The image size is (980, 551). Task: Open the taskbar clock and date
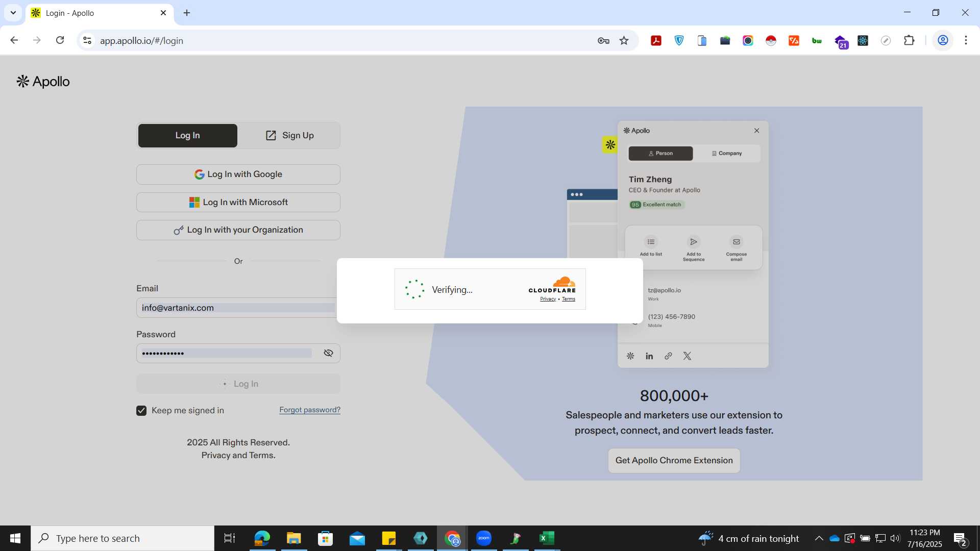[x=924, y=538]
